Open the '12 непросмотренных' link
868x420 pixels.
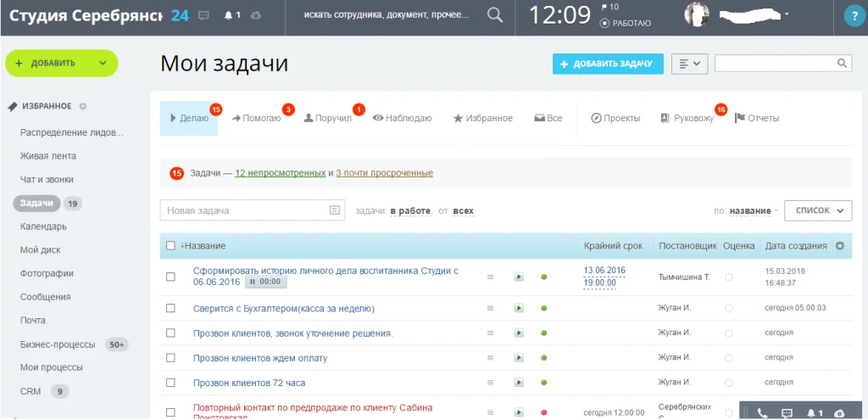pyautogui.click(x=280, y=173)
